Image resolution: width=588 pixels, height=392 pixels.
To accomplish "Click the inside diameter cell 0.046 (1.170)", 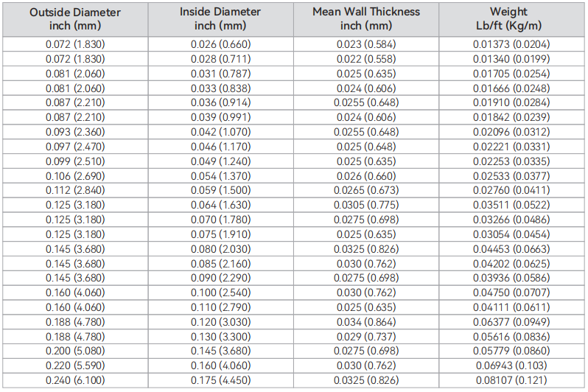I will [220, 147].
